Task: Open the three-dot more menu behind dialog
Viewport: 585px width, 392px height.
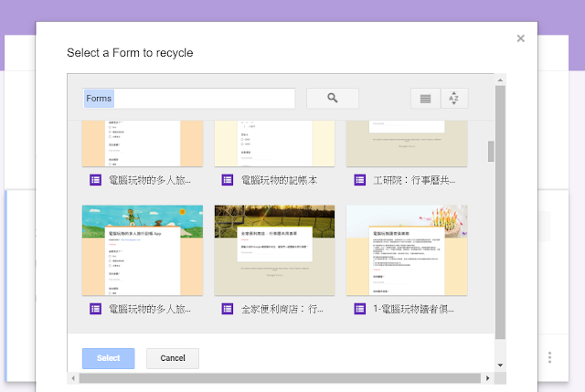Action: coord(549,357)
